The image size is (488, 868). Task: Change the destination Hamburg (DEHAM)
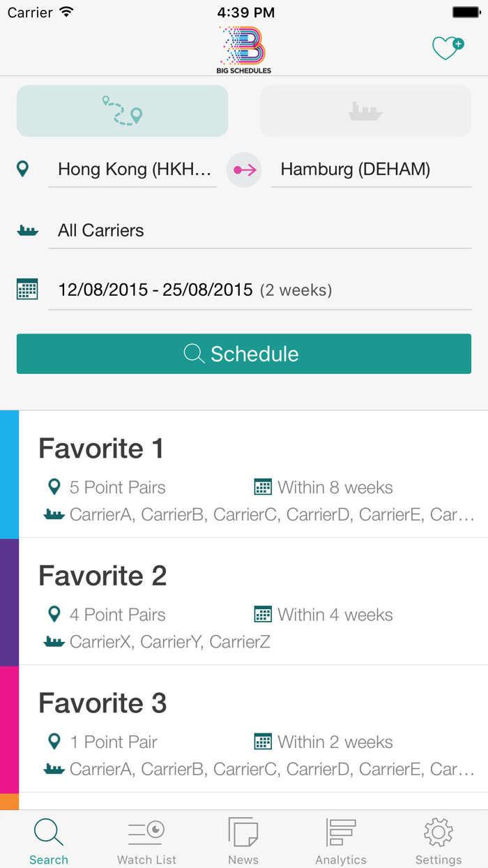tap(354, 169)
